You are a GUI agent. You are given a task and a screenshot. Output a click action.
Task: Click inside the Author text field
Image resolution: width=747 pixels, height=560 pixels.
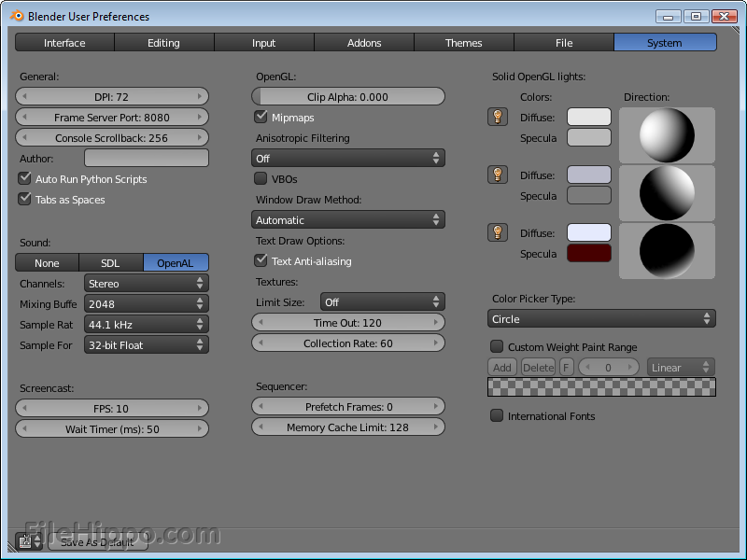(x=148, y=158)
